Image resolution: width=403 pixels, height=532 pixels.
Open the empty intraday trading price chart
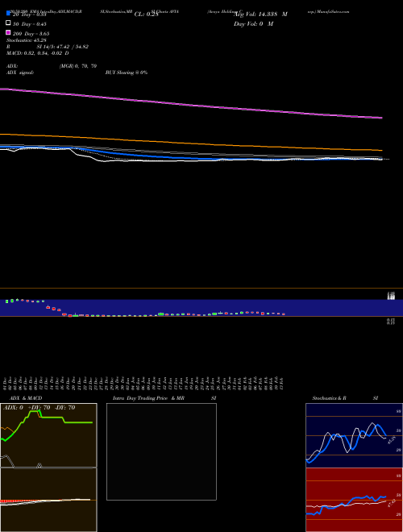tap(161, 451)
